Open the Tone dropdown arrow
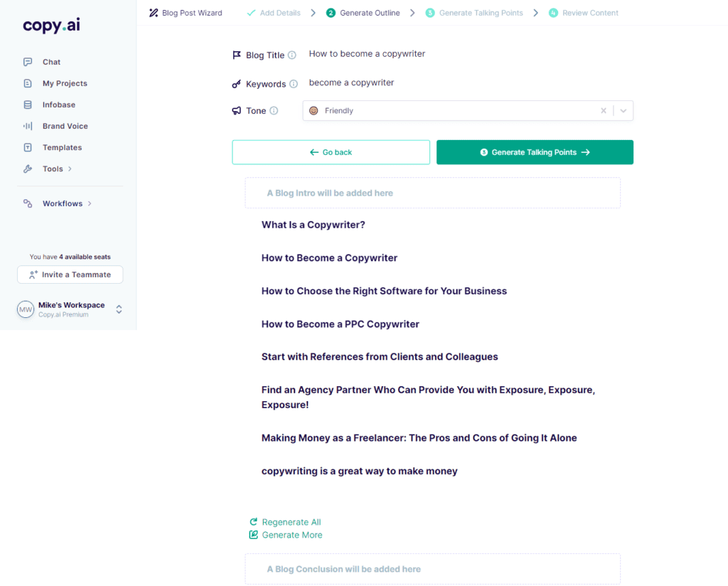This screenshot has height=586, width=728. click(x=623, y=111)
